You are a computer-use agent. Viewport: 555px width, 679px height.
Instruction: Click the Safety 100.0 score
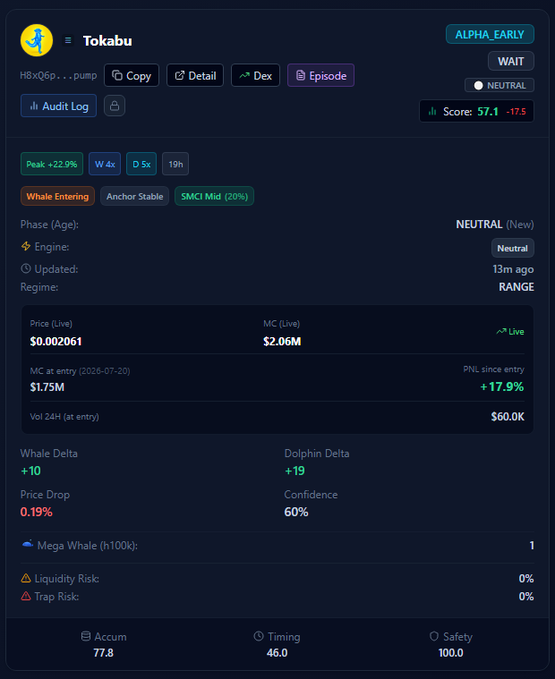click(x=451, y=653)
